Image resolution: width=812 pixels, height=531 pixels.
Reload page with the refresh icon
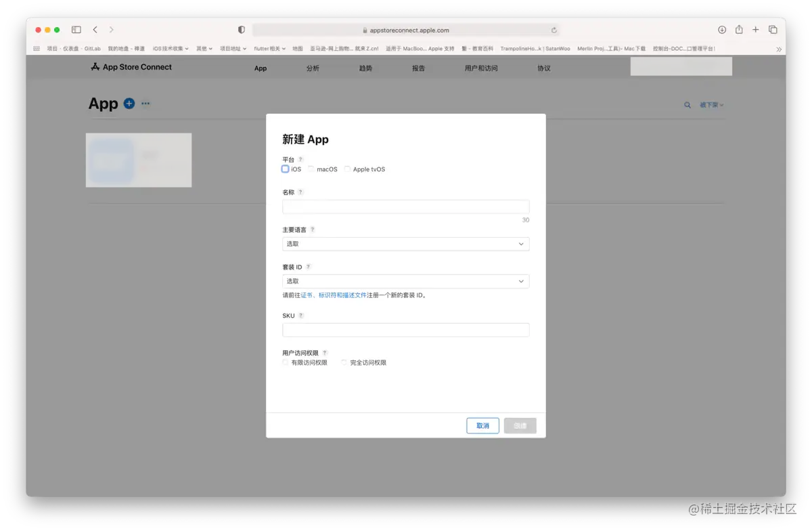click(554, 30)
